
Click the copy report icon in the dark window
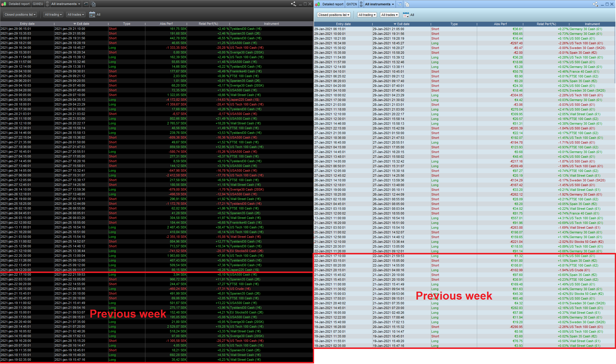93,4
